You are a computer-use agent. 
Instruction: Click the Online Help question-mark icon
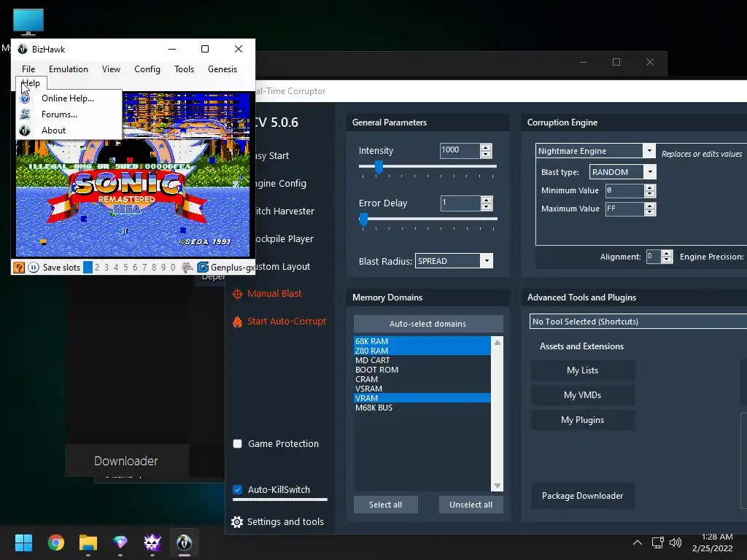pos(25,98)
